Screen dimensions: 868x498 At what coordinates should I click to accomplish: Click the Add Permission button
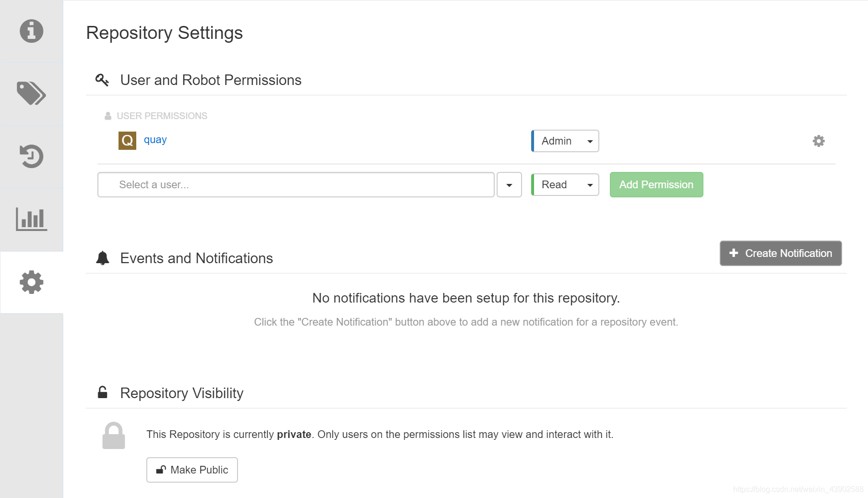coord(656,185)
